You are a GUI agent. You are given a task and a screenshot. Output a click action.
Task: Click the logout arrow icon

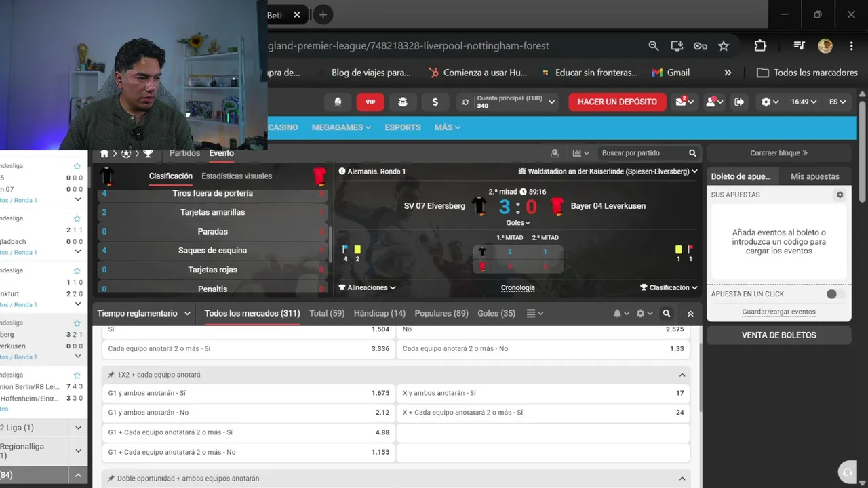tap(739, 102)
